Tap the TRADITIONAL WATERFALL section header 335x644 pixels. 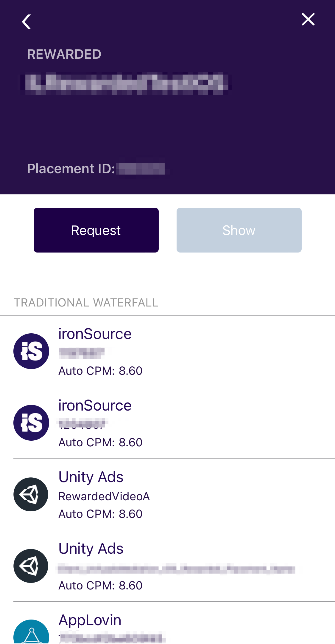coord(86,303)
